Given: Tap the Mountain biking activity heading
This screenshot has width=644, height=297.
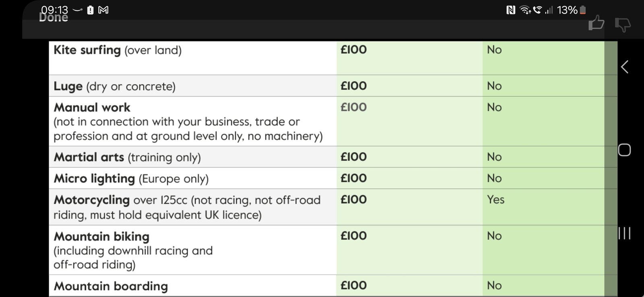Looking at the screenshot, I should point(101,237).
